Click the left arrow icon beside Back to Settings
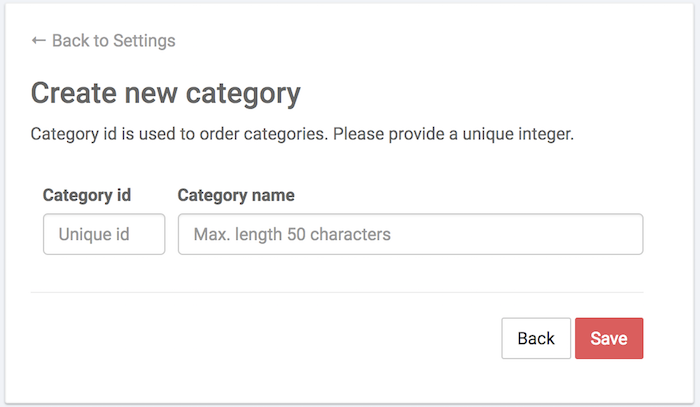The height and width of the screenshot is (407, 700). [38, 41]
